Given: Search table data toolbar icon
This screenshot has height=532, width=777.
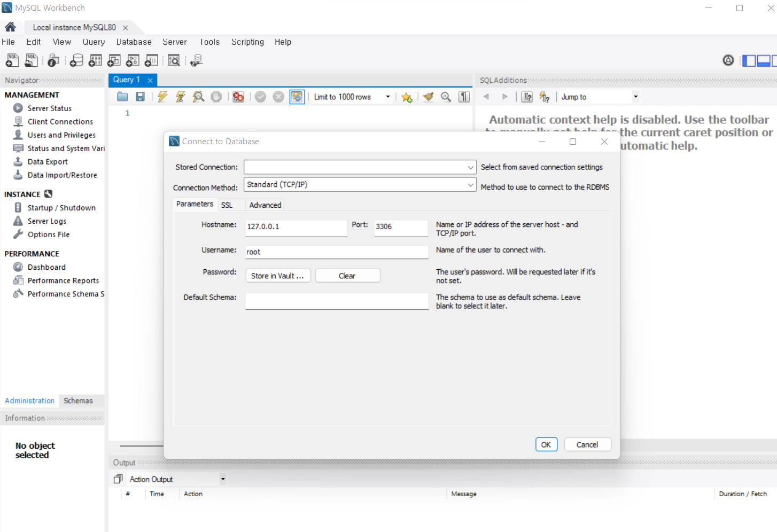Looking at the screenshot, I should click(174, 60).
